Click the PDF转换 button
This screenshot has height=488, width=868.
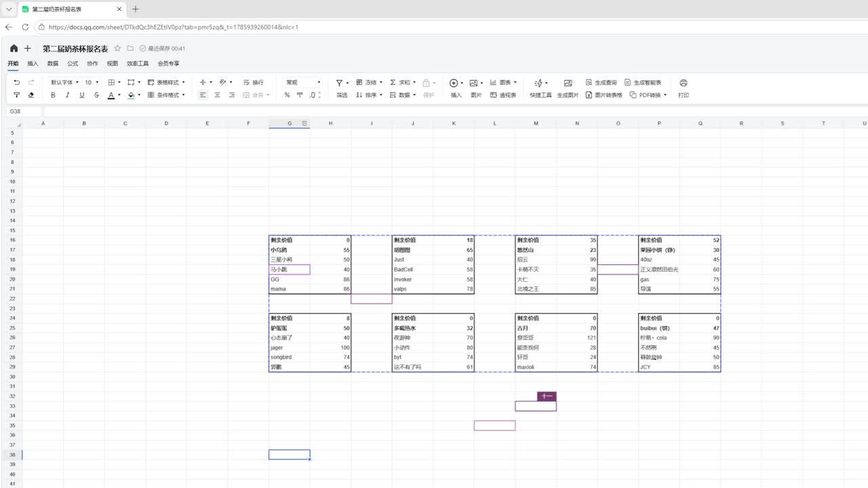(x=648, y=96)
